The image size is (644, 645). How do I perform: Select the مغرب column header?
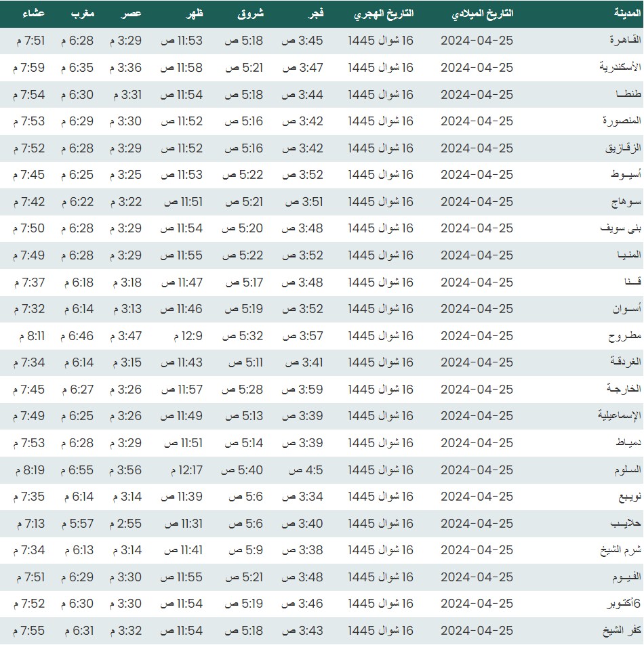81,14
